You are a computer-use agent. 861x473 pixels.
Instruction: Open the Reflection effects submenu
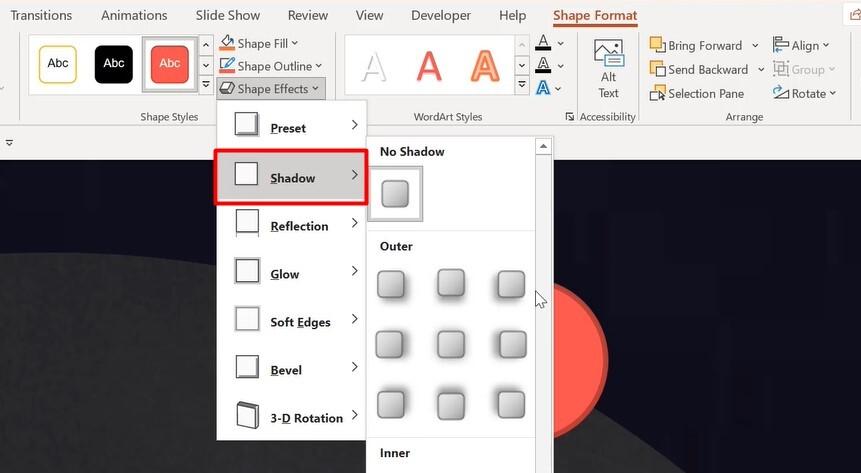[292, 225]
